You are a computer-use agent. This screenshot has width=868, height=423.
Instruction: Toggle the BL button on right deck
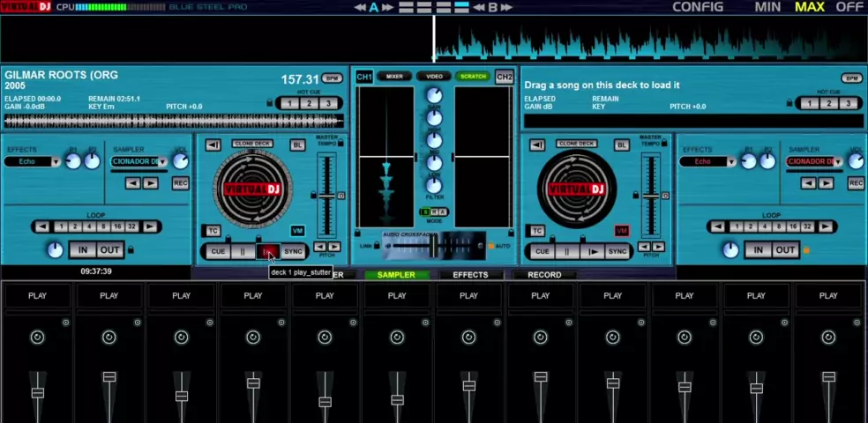pyautogui.click(x=623, y=145)
